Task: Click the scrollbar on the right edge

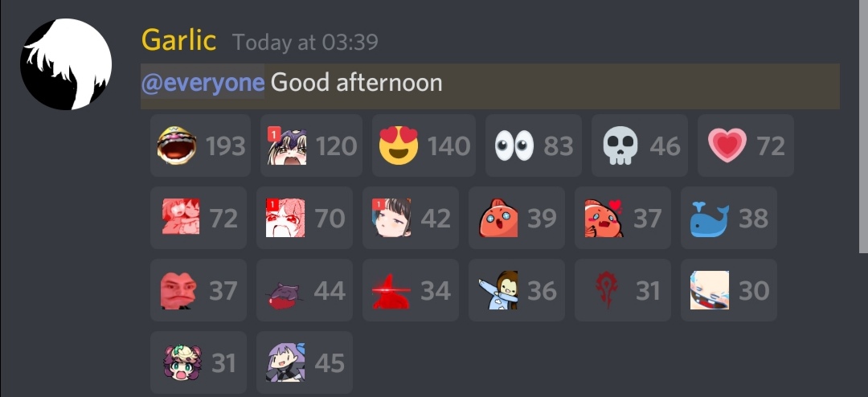Action: click(x=863, y=126)
